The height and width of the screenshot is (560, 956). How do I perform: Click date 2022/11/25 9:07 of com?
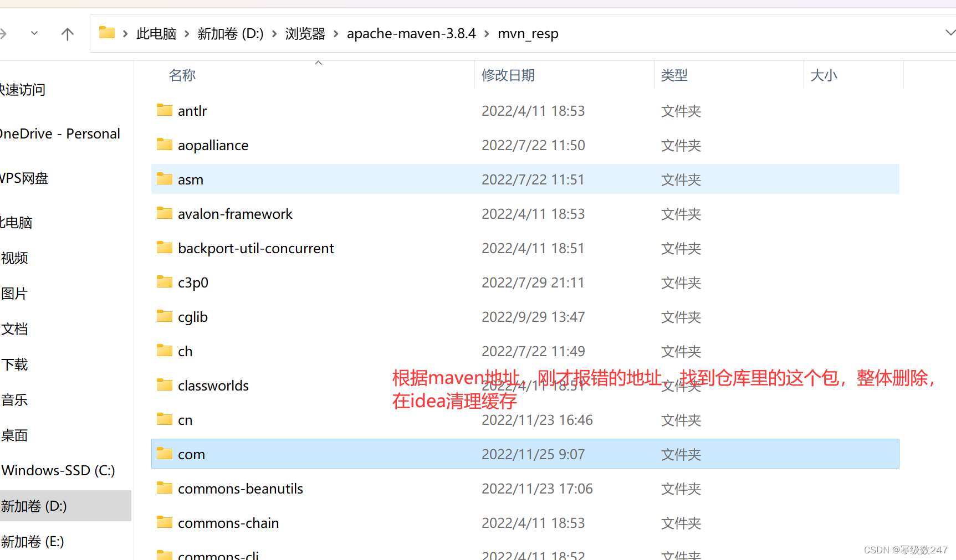coord(533,454)
